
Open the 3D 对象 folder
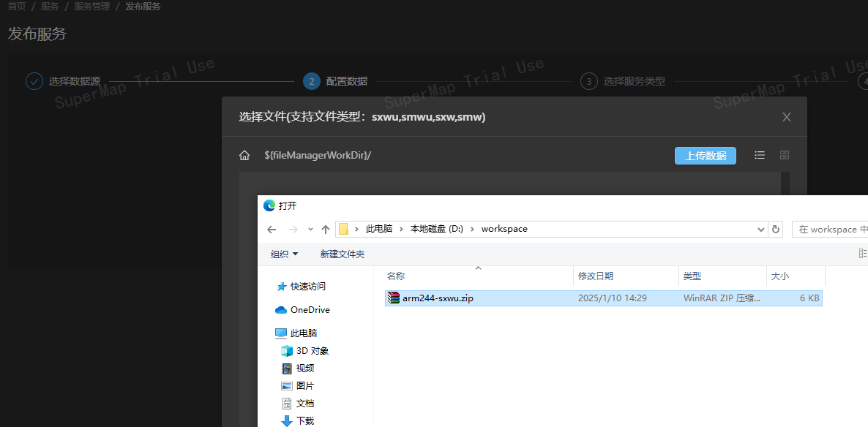pyautogui.click(x=312, y=351)
